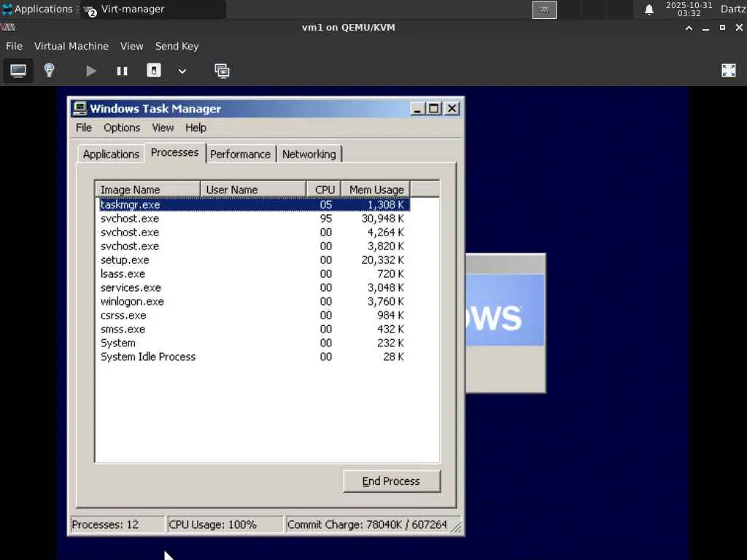Open virt-manager View menu
Image resolution: width=747 pixels, height=560 pixels.
[131, 46]
